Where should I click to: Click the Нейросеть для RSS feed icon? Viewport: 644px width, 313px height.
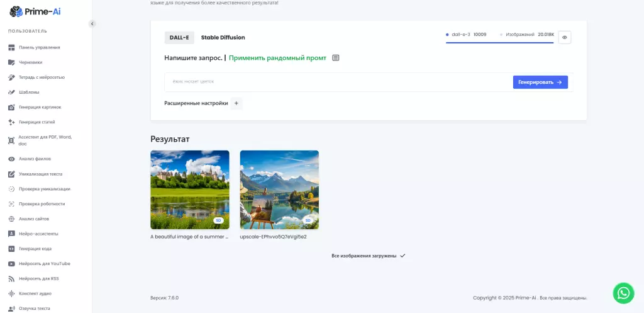pos(11,279)
